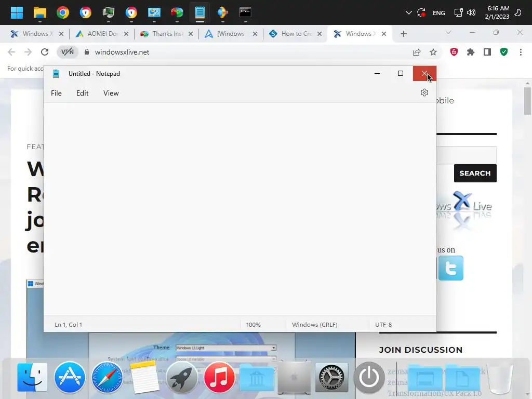
Task: Open the red shield extension icon
Action: 454,52
